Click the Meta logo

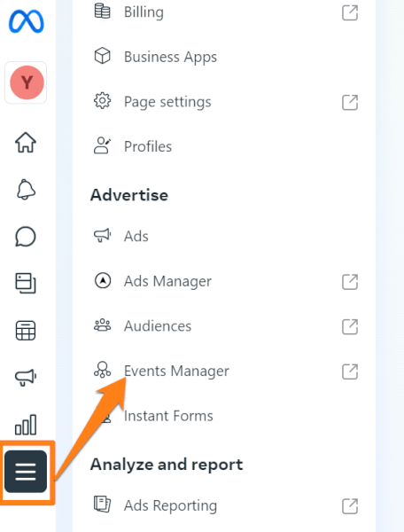point(26,21)
